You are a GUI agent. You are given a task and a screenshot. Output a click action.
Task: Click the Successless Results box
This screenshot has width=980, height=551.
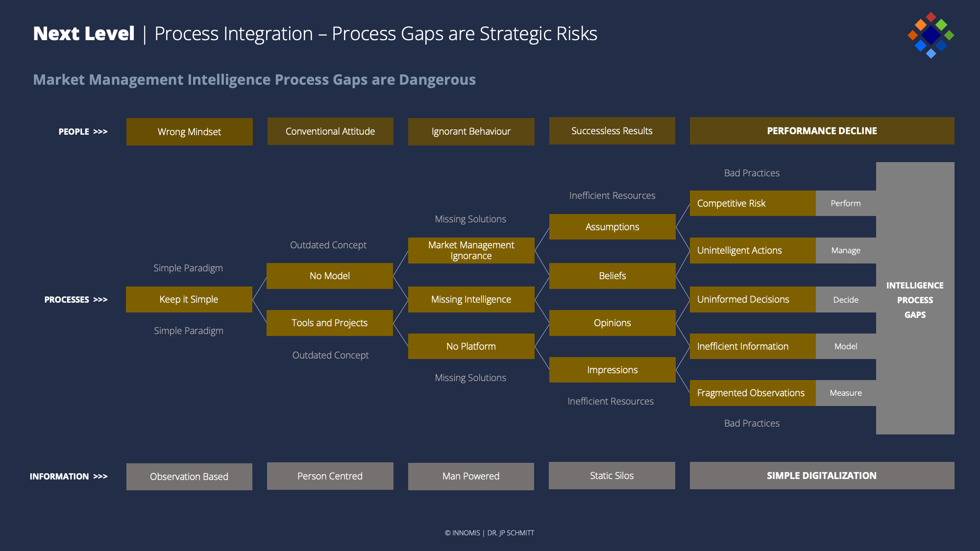[x=612, y=131]
